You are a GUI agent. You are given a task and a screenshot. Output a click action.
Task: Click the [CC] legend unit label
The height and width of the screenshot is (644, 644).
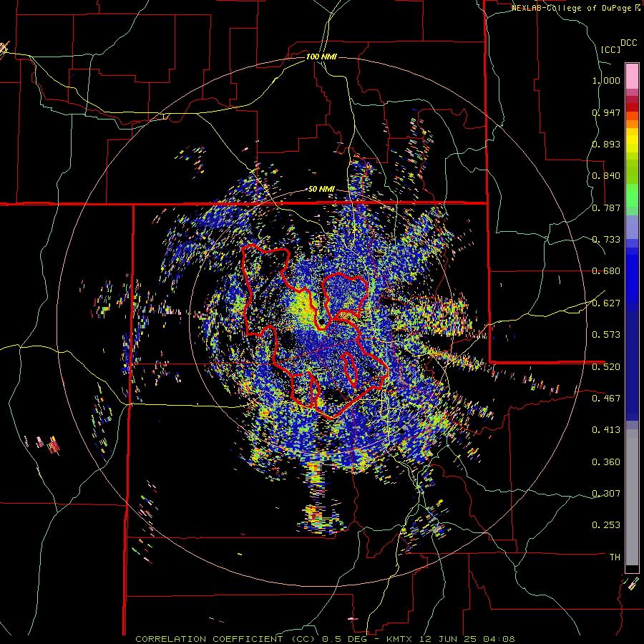(x=610, y=49)
